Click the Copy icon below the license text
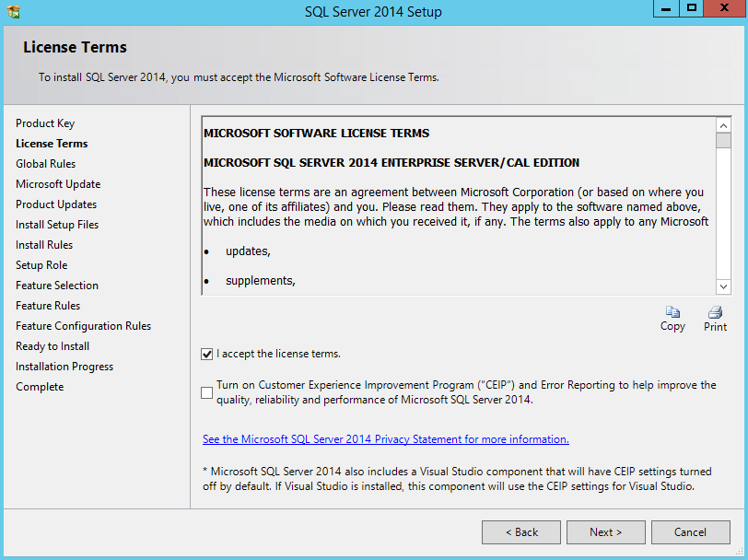The width and height of the screenshot is (748, 560). [672, 313]
